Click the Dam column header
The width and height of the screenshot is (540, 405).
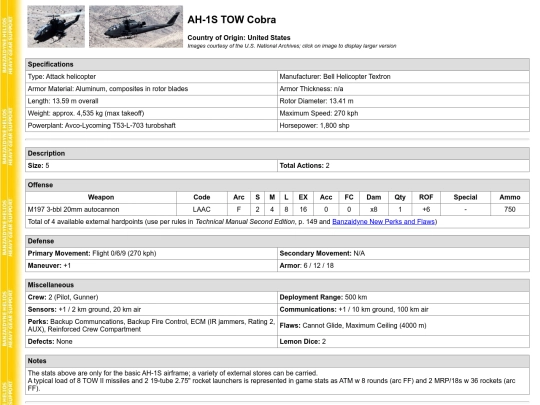[374, 197]
